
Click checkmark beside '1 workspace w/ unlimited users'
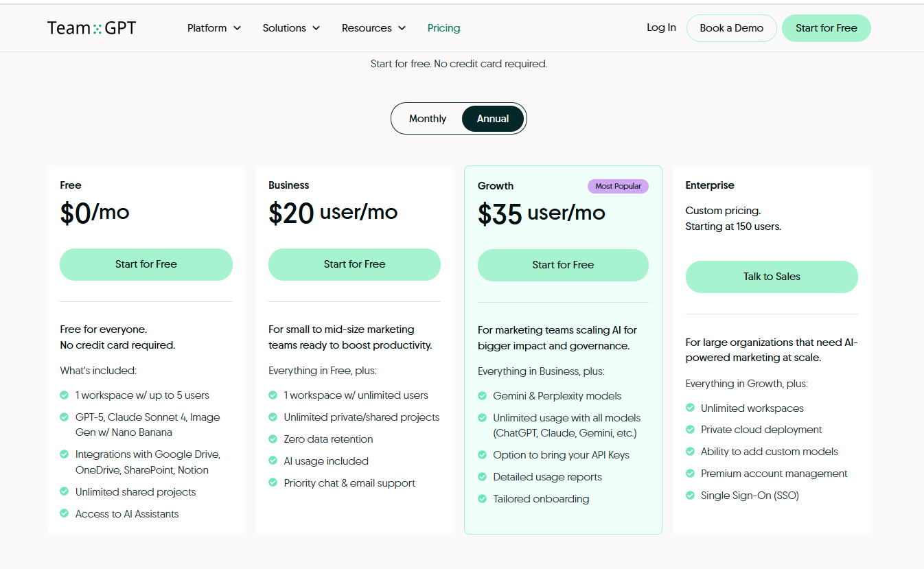pos(273,395)
